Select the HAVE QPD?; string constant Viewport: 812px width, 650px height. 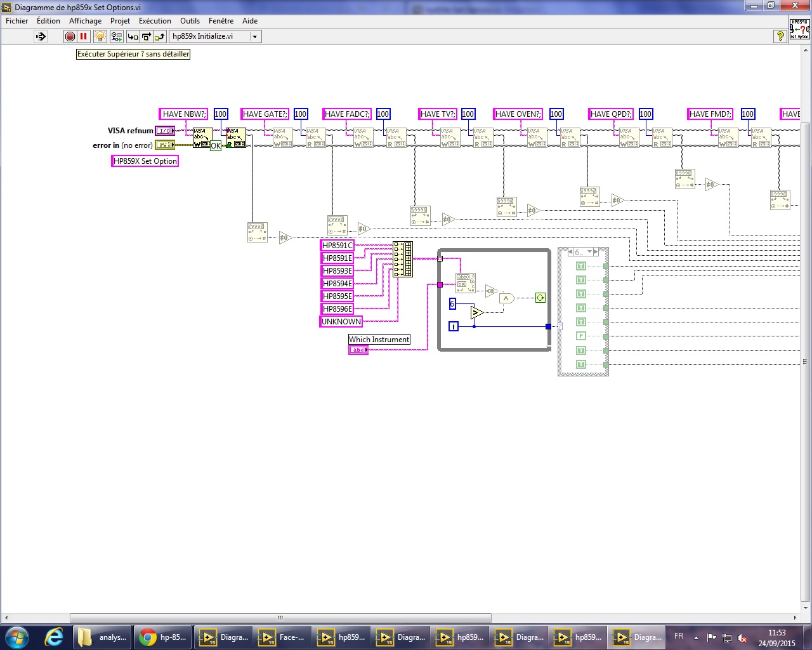612,114
